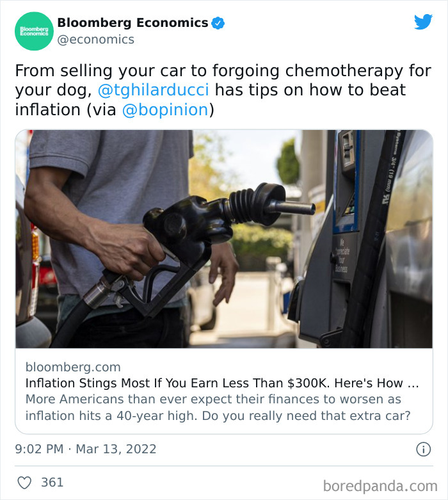Open the Bloomberg Economics display name

coord(132,23)
